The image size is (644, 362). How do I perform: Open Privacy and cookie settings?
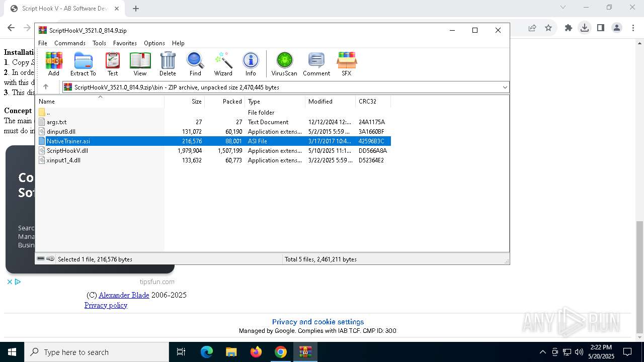(318, 322)
